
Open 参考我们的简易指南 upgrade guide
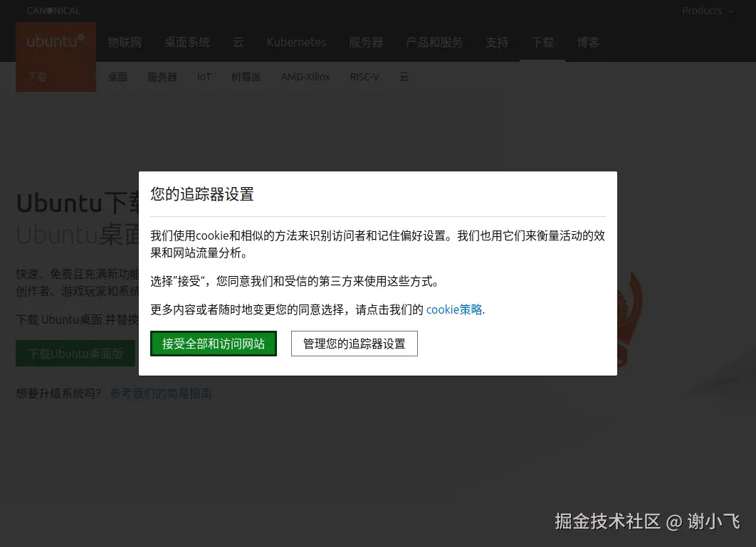[x=161, y=393]
